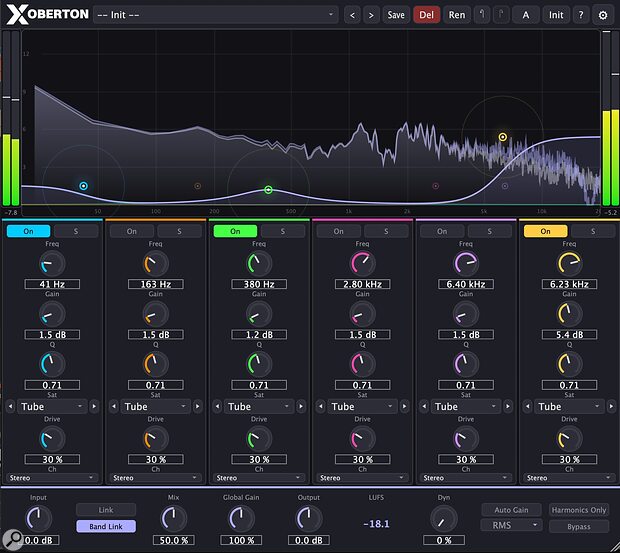This screenshot has width=620, height=553.
Task: Turn off the green 380 Hz band On button
Action: 235,231
